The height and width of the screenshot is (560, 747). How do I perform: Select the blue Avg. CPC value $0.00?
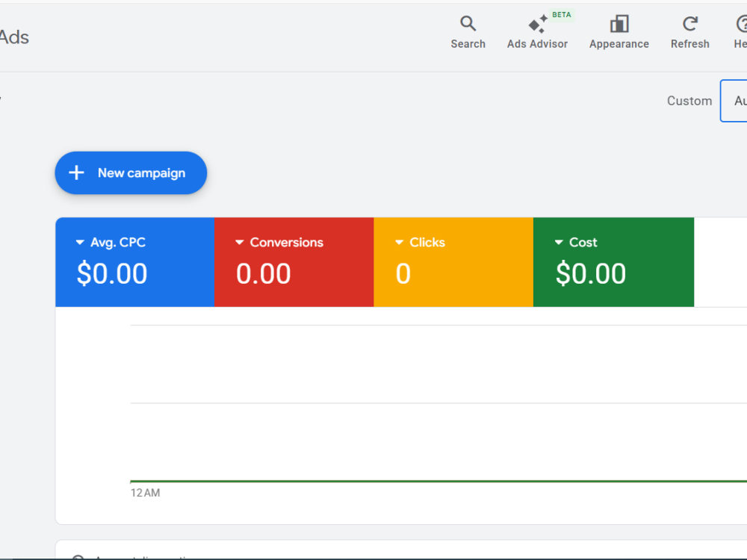112,274
